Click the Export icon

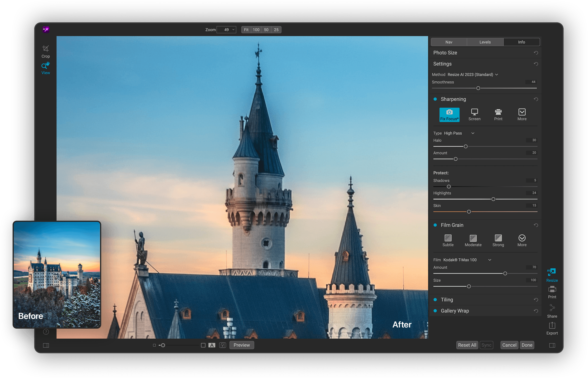tap(552, 328)
